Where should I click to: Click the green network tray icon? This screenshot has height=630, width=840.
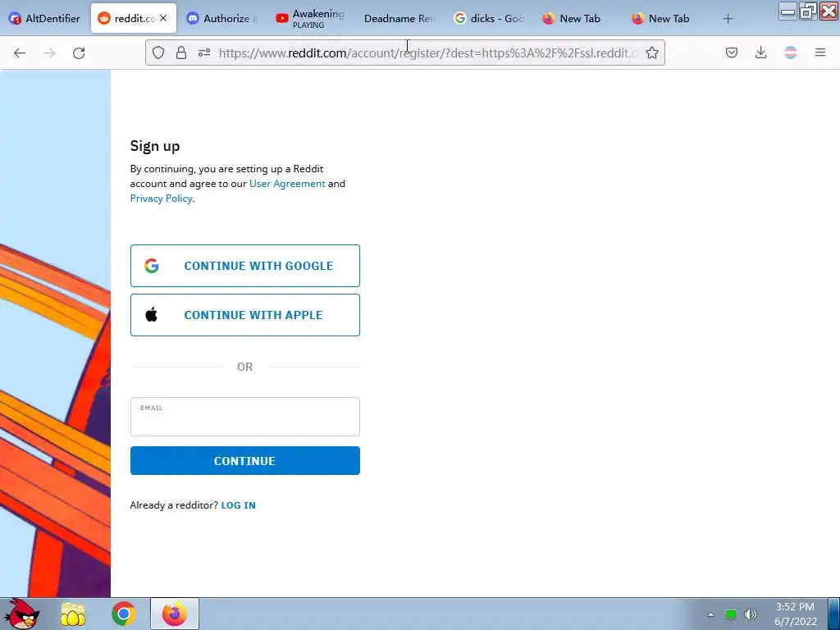[x=731, y=614]
